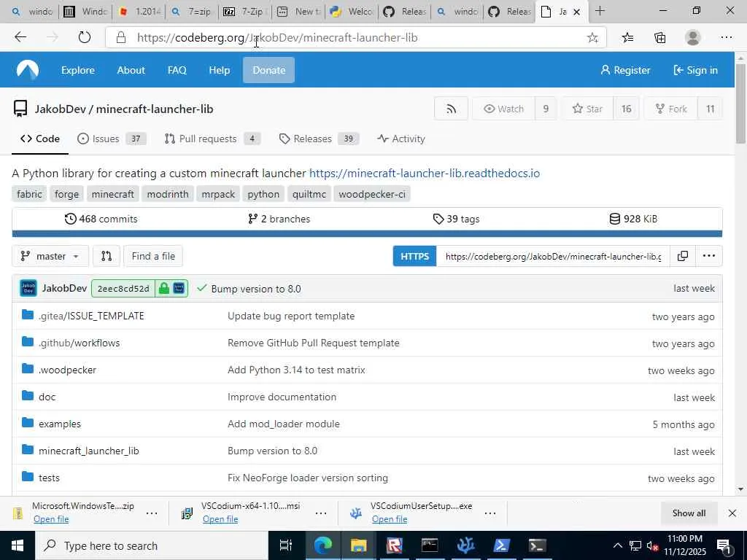
Task: Open Task View on the taskbar
Action: (286, 545)
